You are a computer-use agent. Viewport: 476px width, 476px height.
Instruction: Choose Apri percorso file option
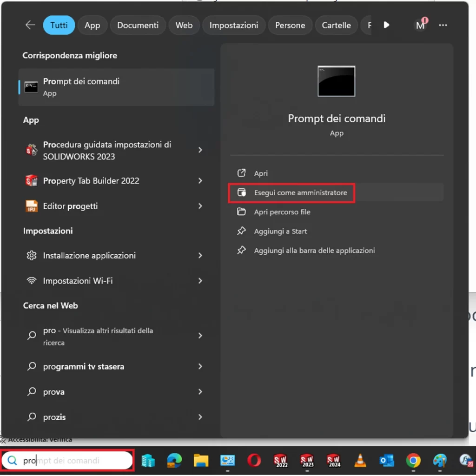[x=282, y=212]
